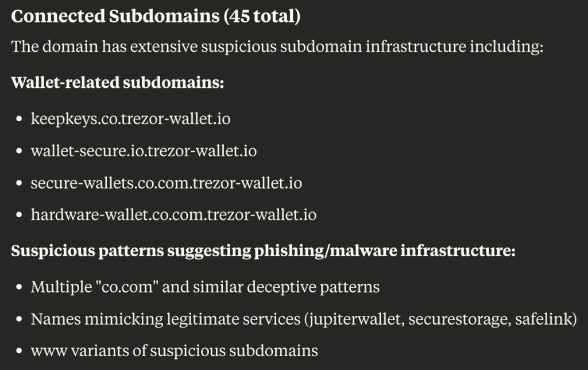This screenshot has height=370, width=588.
Task: Click the "www variants of suspicious subdomains" item
Action: click(x=174, y=350)
